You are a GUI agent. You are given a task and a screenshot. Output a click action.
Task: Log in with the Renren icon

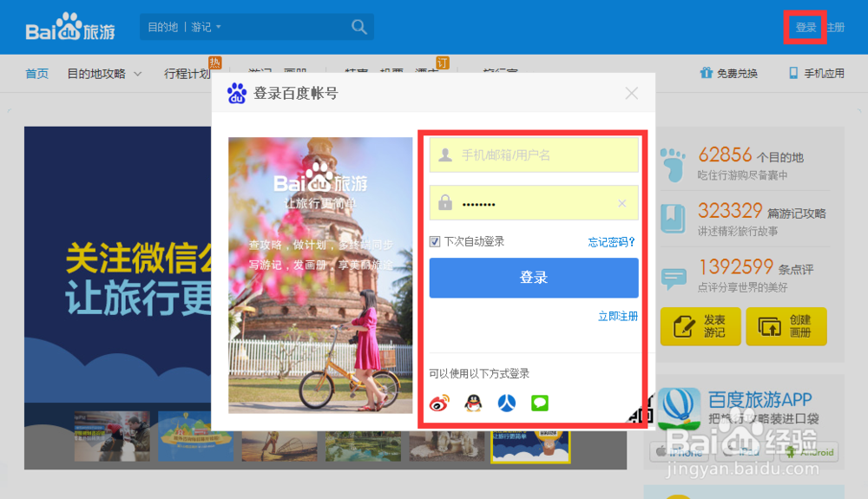[507, 404]
